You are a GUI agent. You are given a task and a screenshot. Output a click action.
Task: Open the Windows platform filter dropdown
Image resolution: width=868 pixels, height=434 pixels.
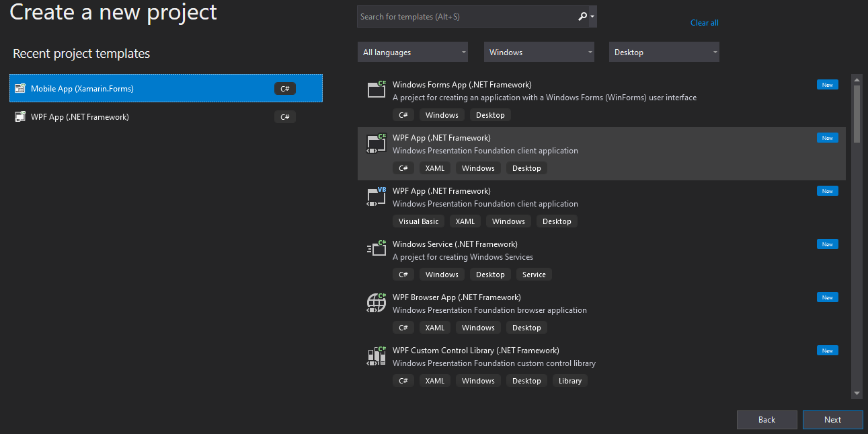[x=539, y=52]
